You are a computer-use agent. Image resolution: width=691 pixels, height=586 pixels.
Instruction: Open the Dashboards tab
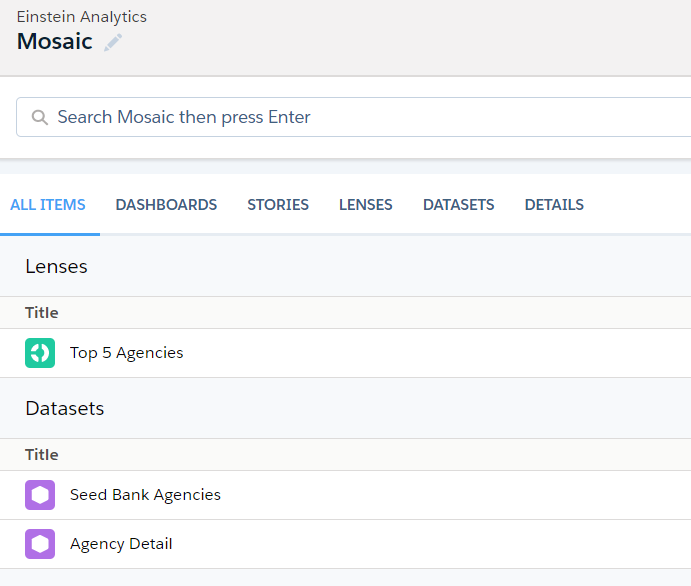pyautogui.click(x=166, y=205)
